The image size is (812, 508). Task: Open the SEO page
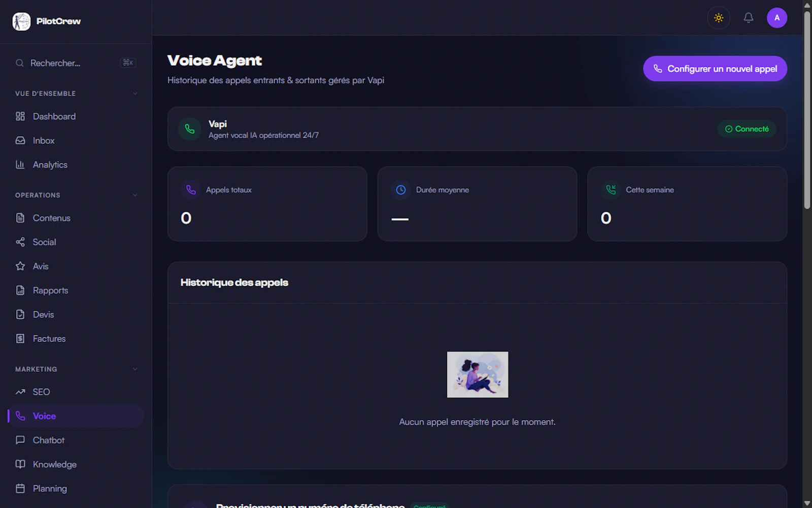(x=76, y=392)
